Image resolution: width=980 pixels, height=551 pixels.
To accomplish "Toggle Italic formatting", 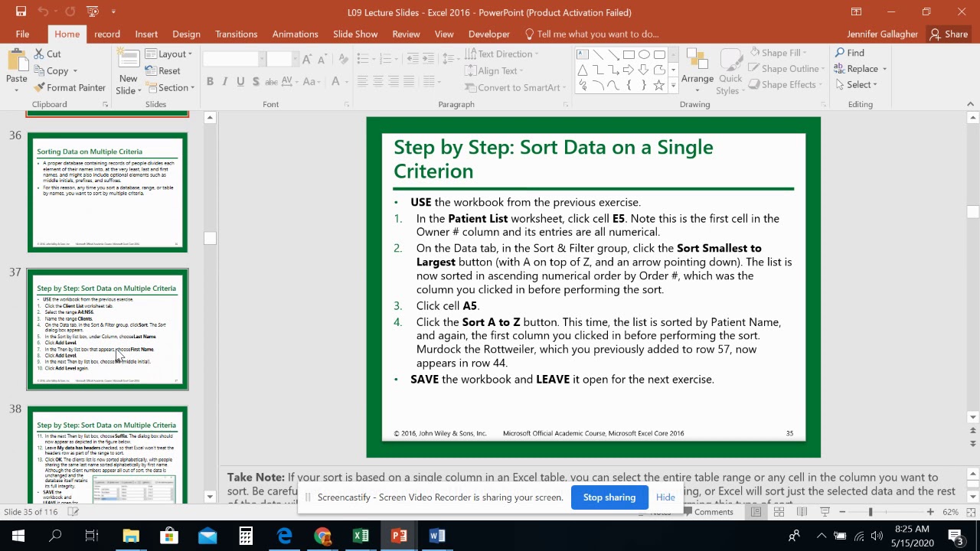I will tap(225, 82).
